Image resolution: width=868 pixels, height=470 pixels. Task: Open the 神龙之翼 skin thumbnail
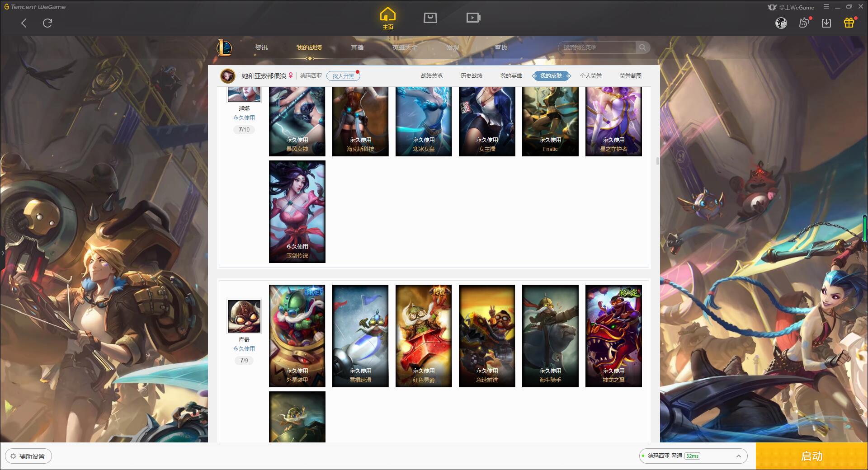[x=613, y=336]
